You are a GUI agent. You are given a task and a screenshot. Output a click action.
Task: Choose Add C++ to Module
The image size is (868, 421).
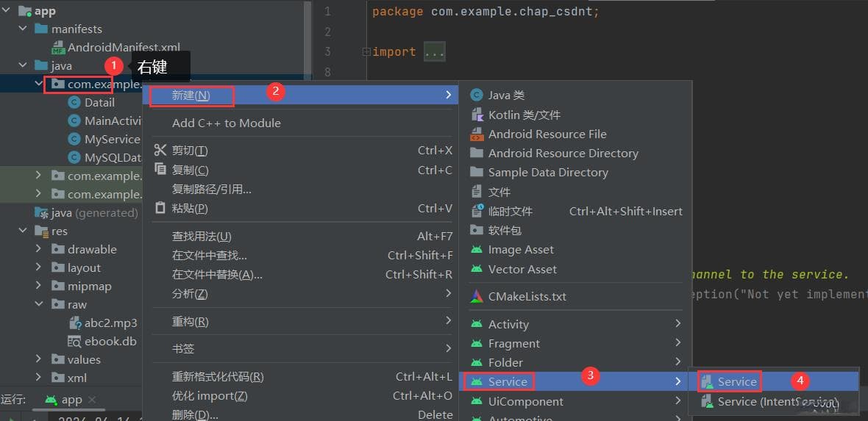[x=301, y=123]
